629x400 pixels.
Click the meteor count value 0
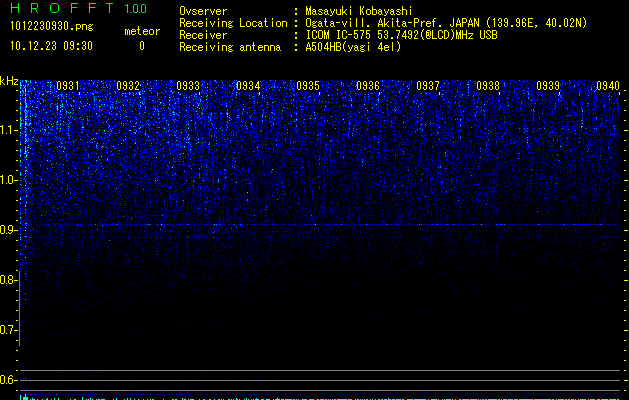tap(142, 46)
